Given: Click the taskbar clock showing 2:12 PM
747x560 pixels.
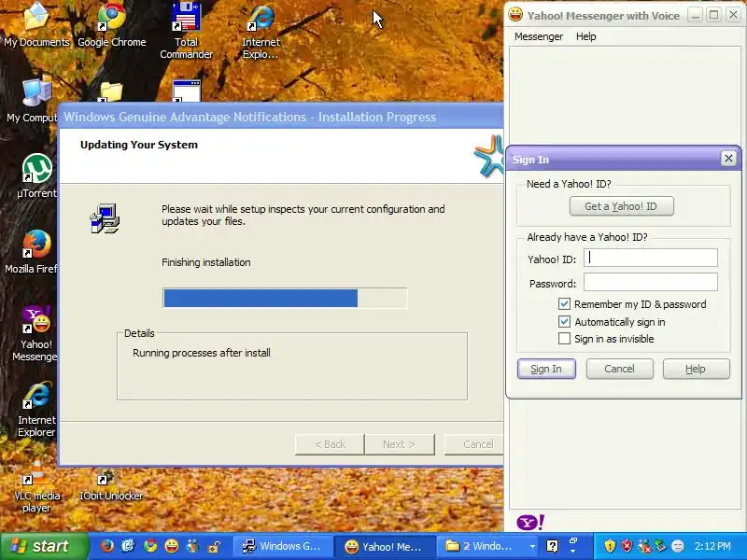Looking at the screenshot, I should (712, 546).
